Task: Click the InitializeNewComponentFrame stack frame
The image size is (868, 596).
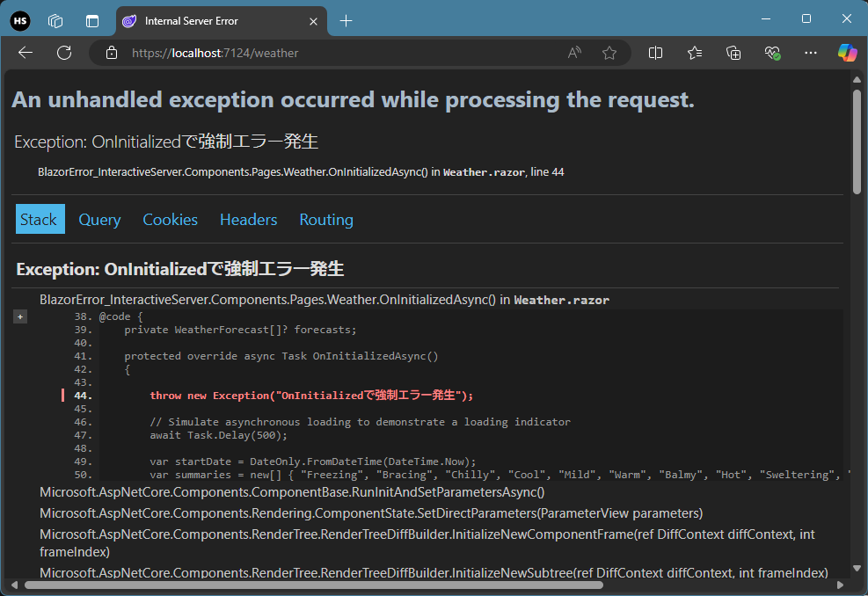Action: (x=427, y=543)
